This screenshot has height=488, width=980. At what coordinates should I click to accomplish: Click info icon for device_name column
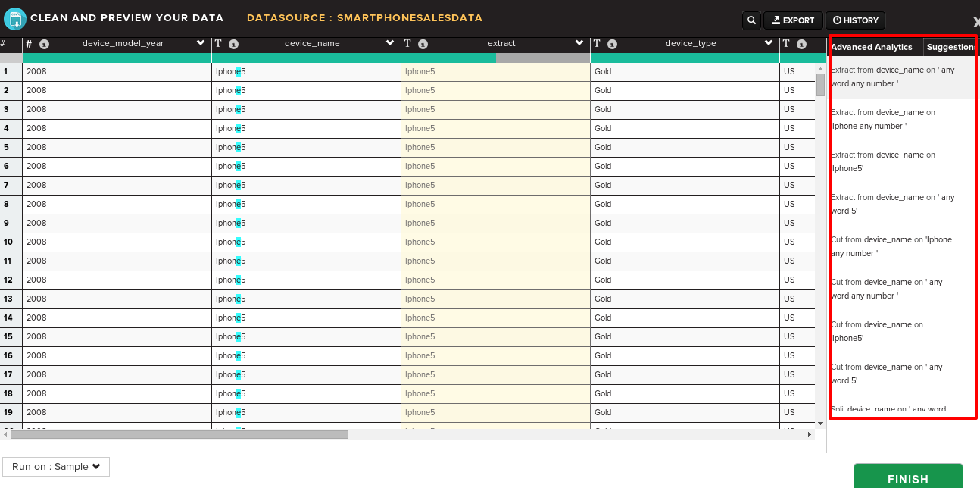(x=233, y=44)
